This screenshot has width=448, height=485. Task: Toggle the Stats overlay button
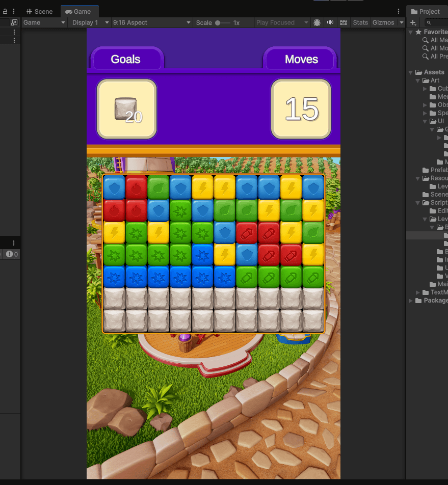360,22
